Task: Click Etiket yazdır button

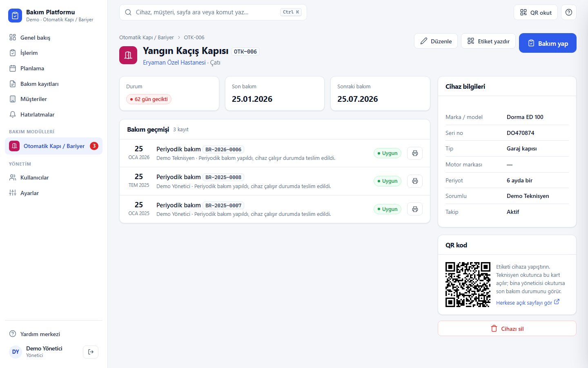Action: [488, 41]
